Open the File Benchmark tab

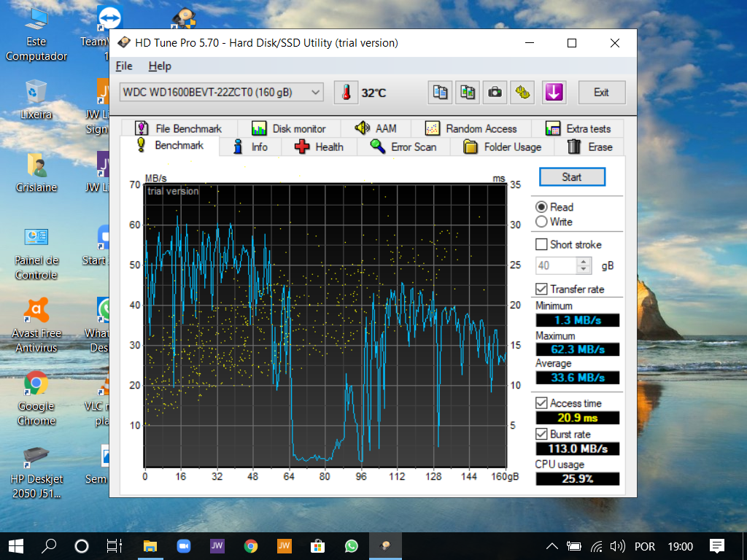click(x=179, y=128)
